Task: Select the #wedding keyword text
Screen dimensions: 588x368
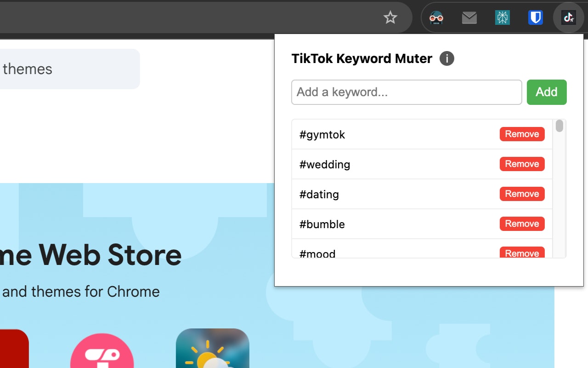Action: click(325, 165)
